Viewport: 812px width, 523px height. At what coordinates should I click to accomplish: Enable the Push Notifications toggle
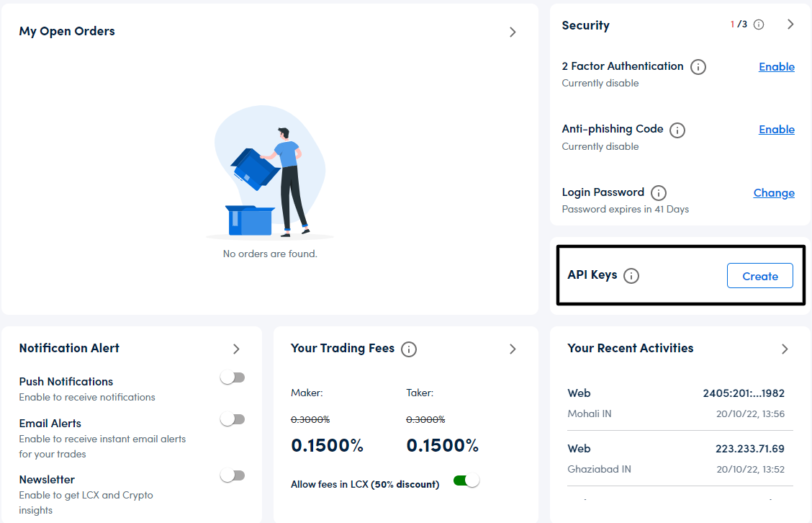pyautogui.click(x=233, y=377)
